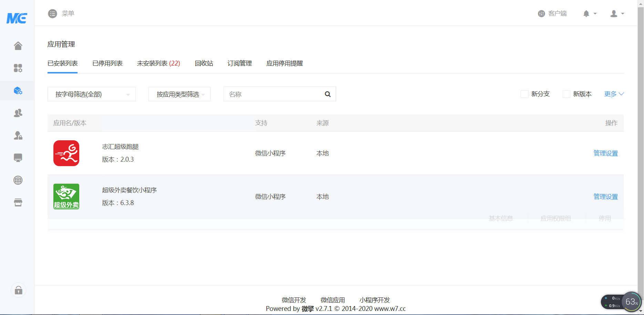Screen dimensions: 644x315
Task: Open the 按字母筛选(全部) dropdown
Action: [x=91, y=94]
